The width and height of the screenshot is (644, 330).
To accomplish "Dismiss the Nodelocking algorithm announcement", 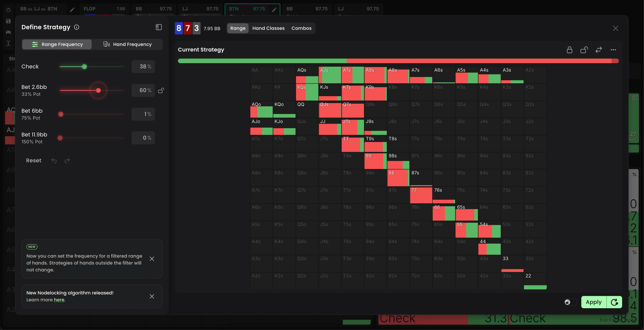I will tap(152, 296).
